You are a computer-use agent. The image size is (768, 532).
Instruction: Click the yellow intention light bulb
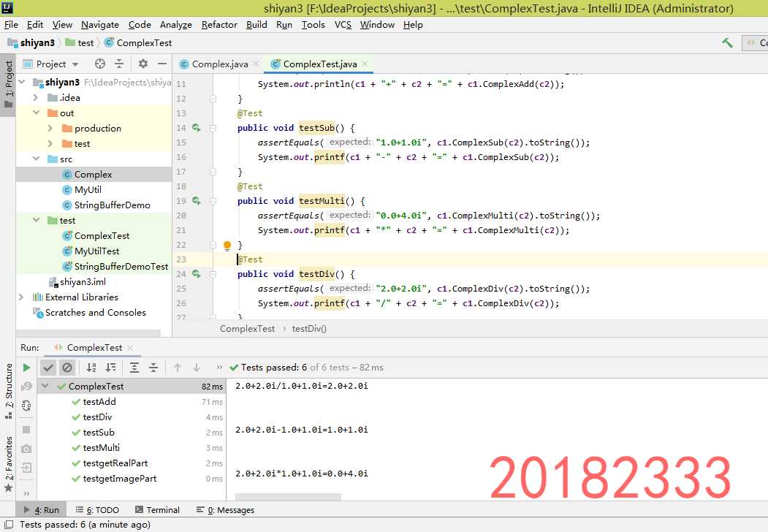click(x=227, y=246)
